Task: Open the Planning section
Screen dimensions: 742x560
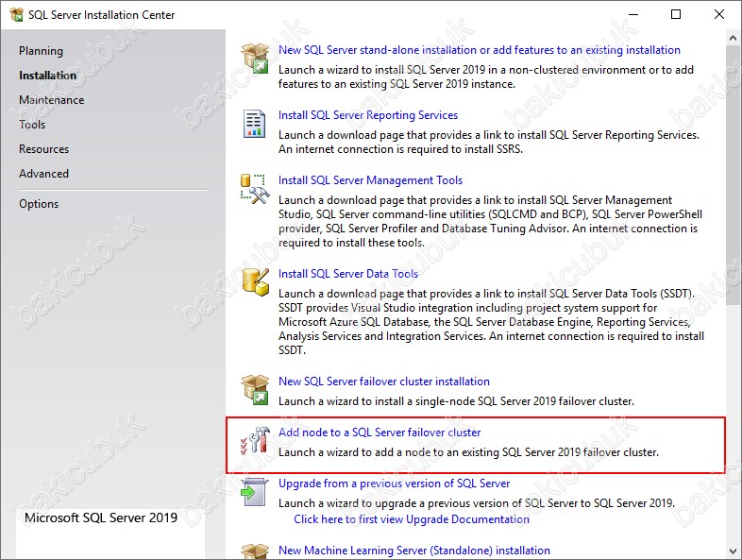Action: pyautogui.click(x=41, y=51)
